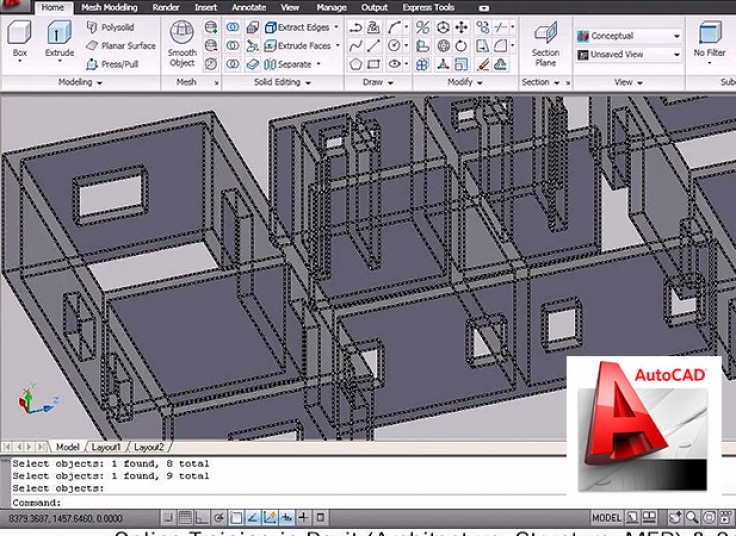Switch to the Annotate ribbon tab
Screen dimensions: 736x536
tap(248, 7)
